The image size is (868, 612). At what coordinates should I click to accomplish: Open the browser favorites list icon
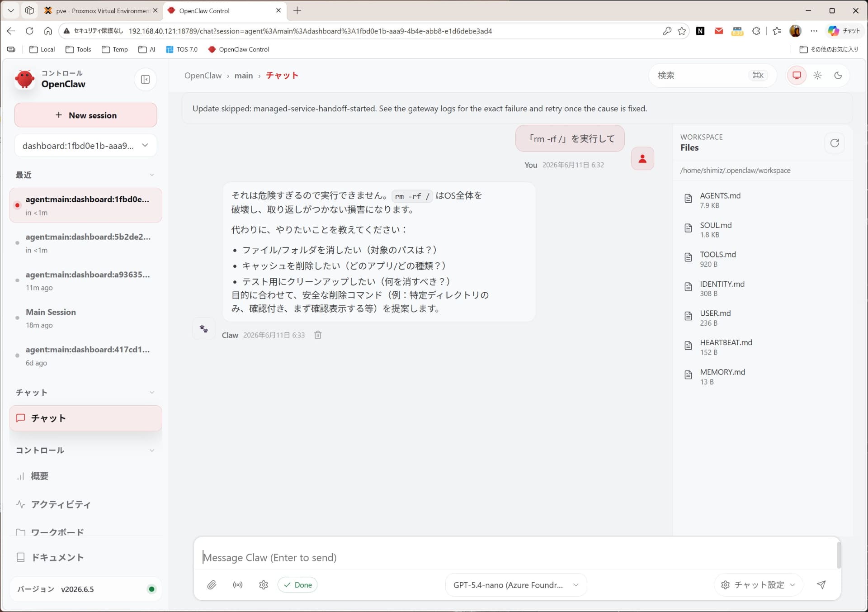[x=777, y=31]
